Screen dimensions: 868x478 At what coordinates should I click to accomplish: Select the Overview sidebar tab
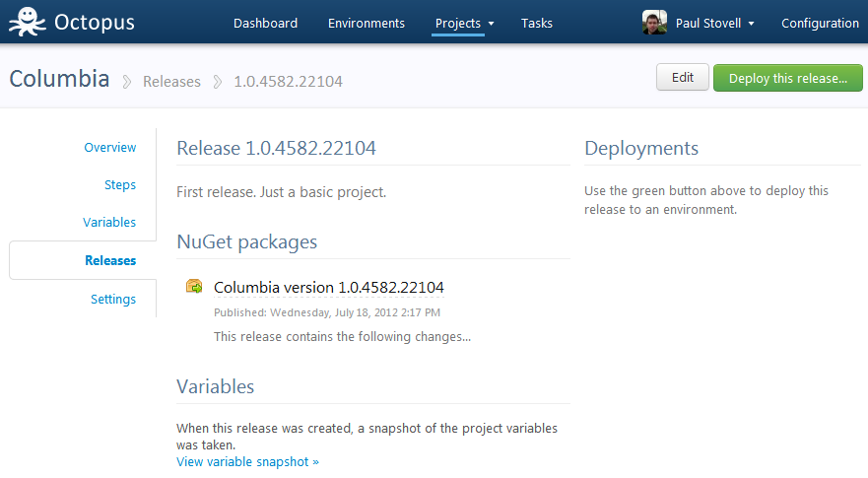coord(109,147)
